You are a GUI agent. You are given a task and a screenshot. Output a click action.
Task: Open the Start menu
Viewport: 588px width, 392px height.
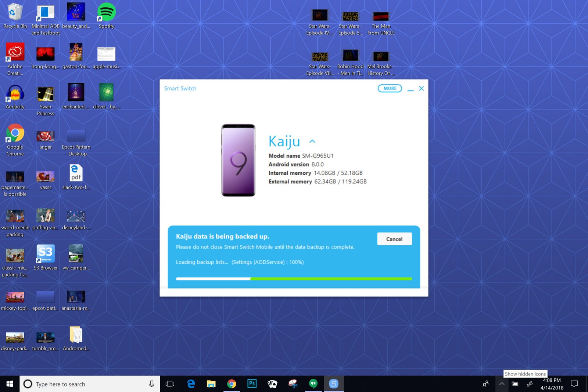pos(9,384)
